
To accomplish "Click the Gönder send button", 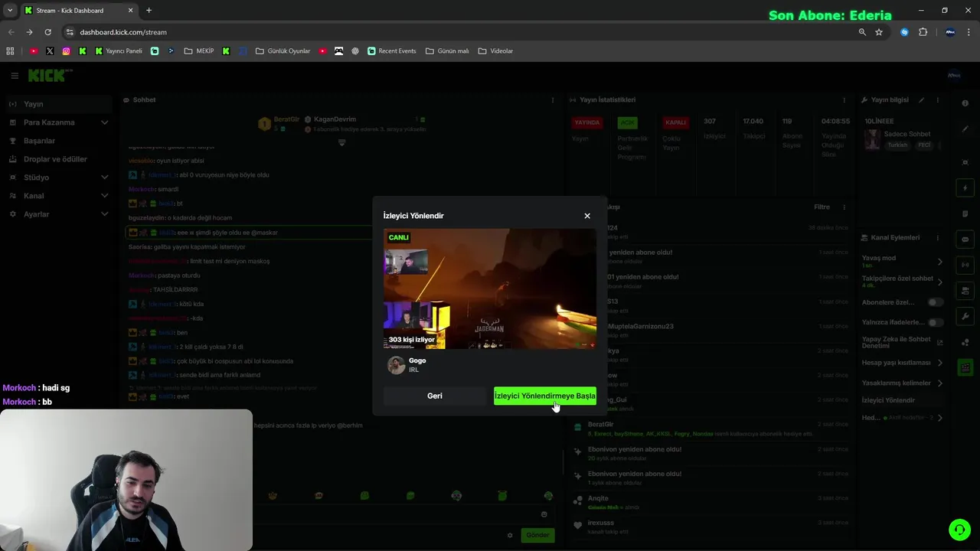I will 537,535.
